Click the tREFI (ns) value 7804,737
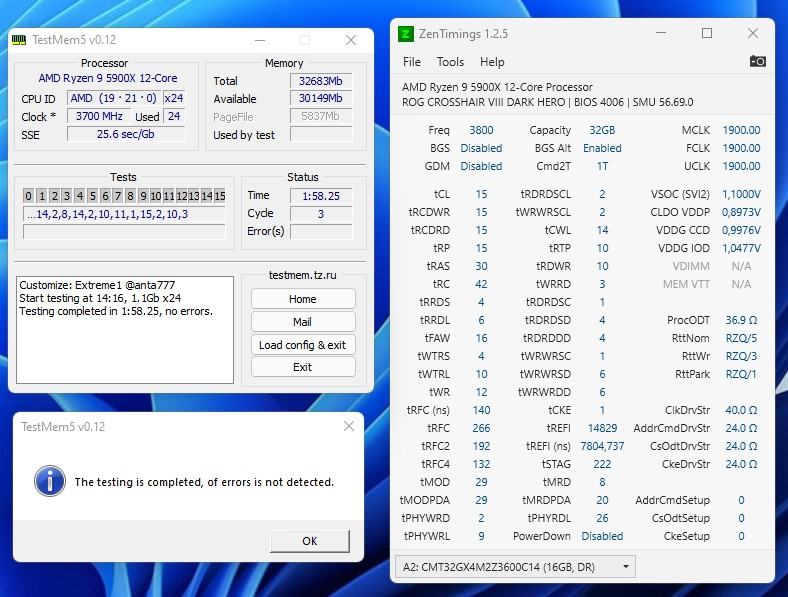Image resolution: width=788 pixels, height=597 pixels. pyautogui.click(x=602, y=446)
